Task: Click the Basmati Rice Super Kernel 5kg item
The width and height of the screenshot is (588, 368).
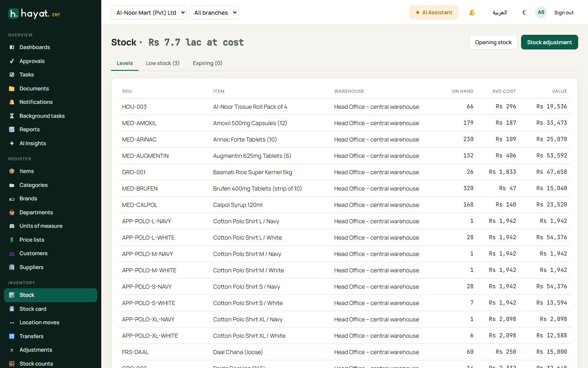Action: click(x=253, y=172)
